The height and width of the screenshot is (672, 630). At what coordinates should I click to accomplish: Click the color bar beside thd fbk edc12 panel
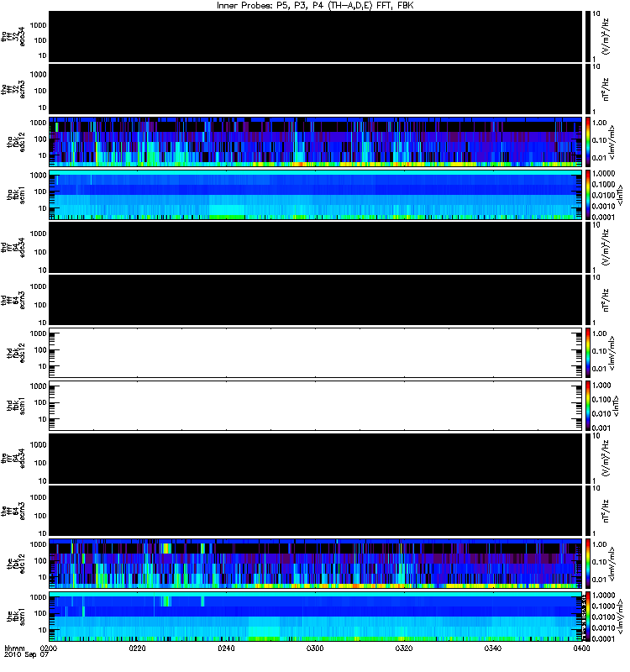[x=588, y=353]
